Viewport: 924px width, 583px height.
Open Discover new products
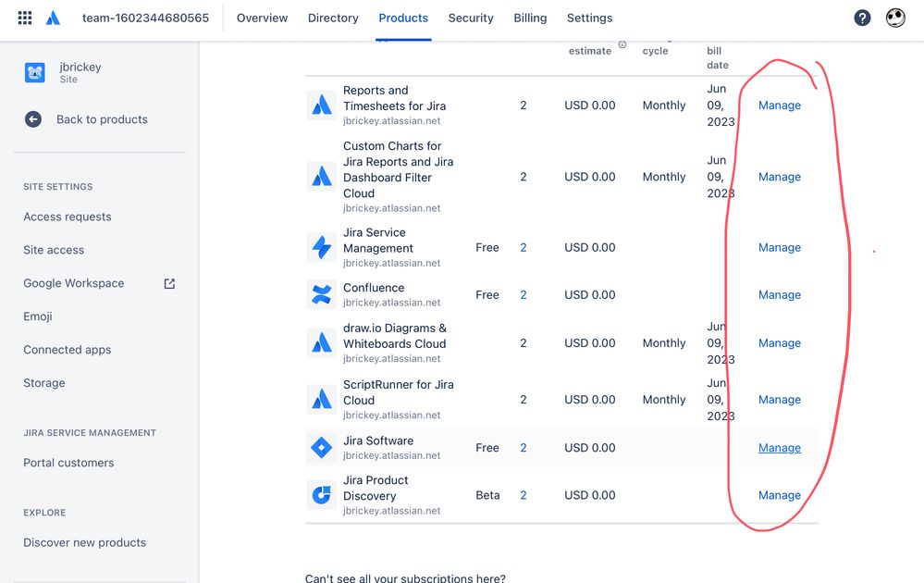pos(84,542)
